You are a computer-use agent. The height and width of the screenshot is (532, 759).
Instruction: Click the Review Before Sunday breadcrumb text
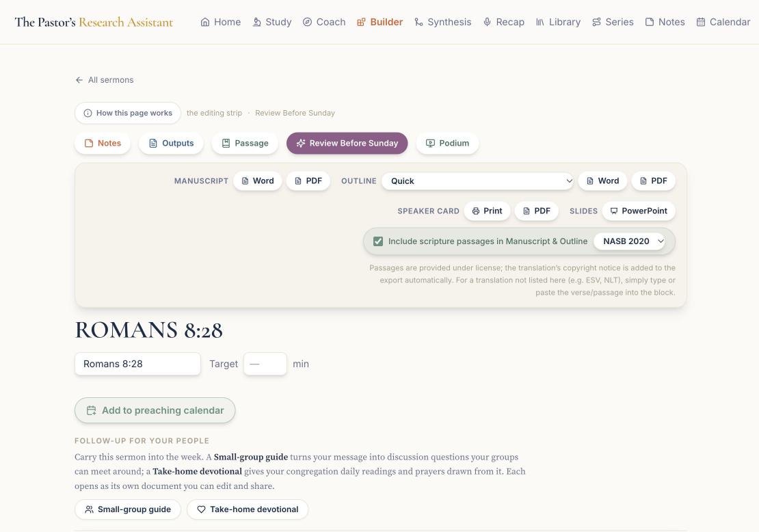pyautogui.click(x=295, y=113)
